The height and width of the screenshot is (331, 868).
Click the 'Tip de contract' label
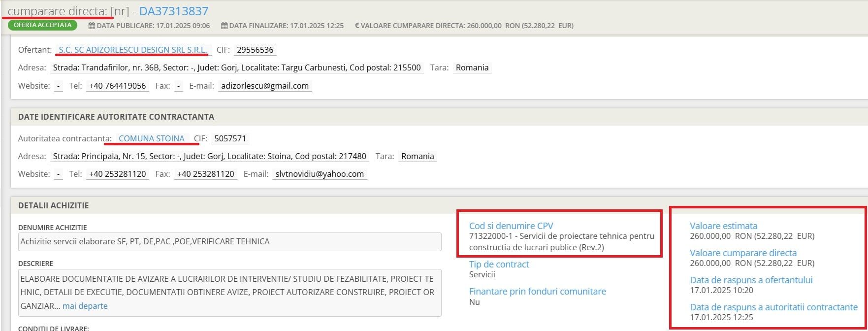pos(499,264)
